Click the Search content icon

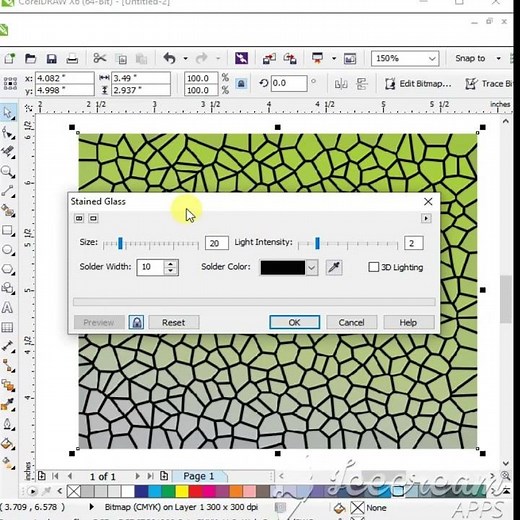tap(241, 58)
